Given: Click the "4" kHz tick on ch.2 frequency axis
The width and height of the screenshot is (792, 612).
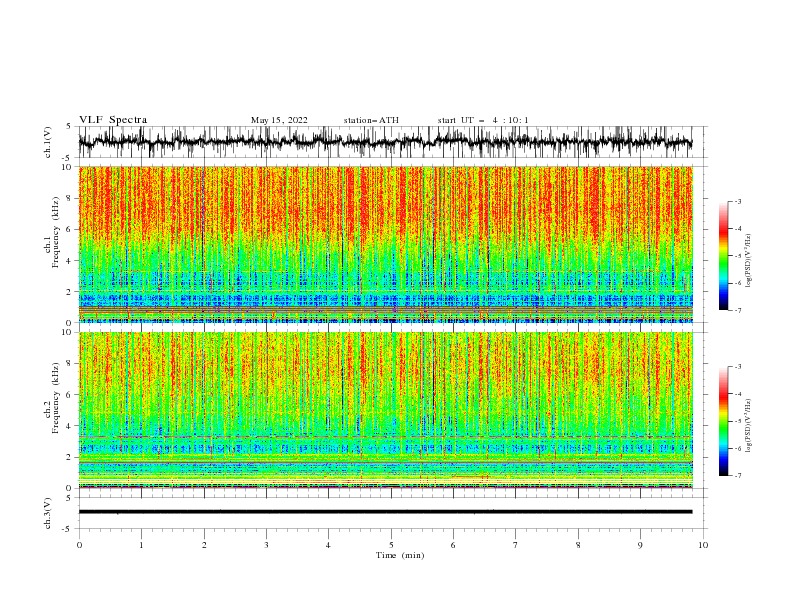Looking at the screenshot, I should pos(70,427).
